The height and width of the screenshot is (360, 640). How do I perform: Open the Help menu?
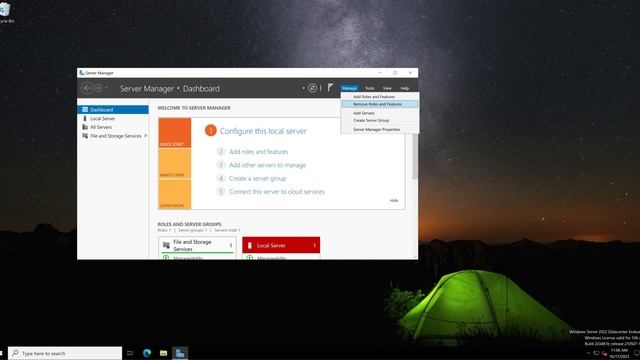(404, 88)
